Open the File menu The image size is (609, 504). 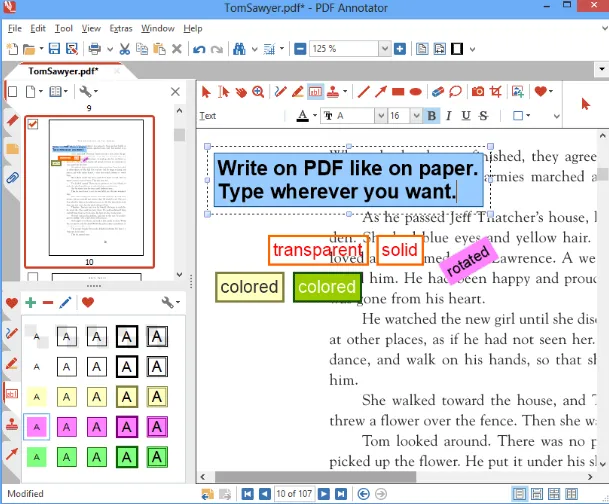coord(15,29)
